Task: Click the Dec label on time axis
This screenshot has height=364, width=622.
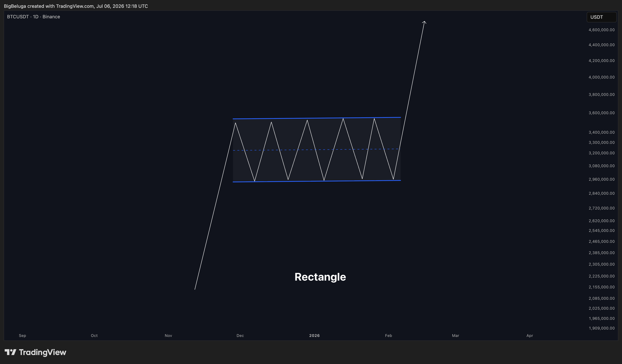Action: (x=240, y=336)
